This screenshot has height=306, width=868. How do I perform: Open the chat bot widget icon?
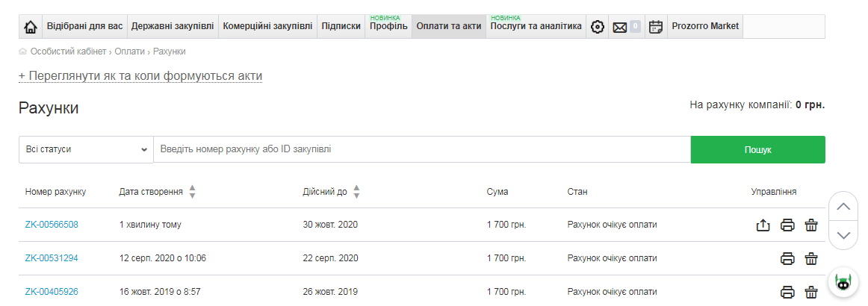pos(843,282)
